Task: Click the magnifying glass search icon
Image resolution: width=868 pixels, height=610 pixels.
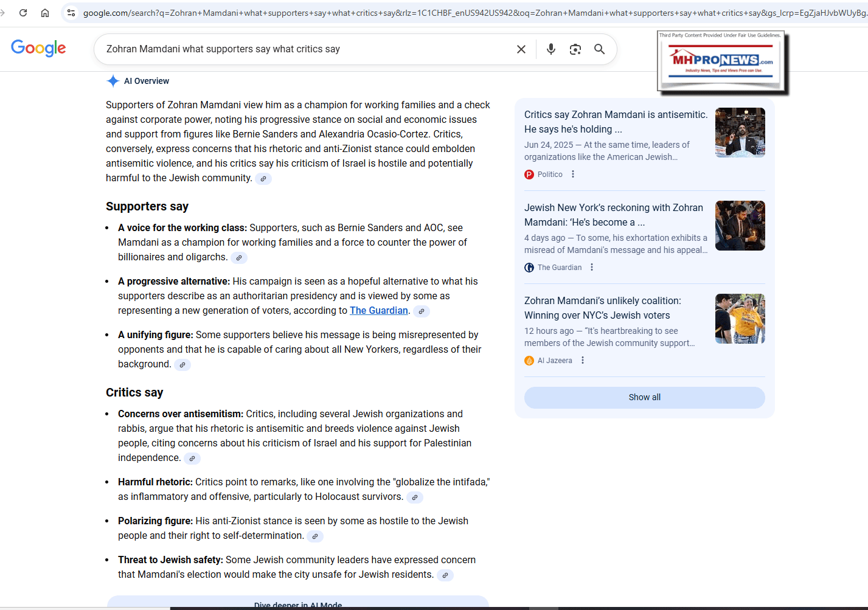Action: (x=599, y=49)
